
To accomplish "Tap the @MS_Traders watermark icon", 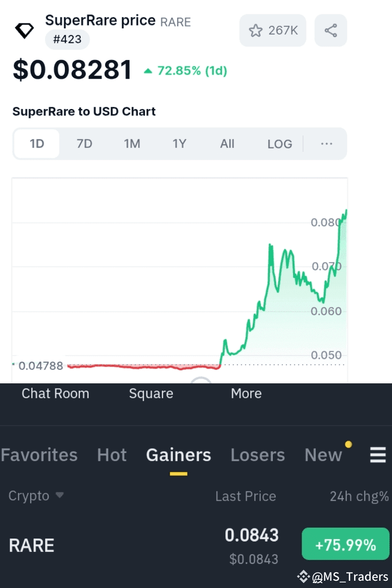I will 304,576.
